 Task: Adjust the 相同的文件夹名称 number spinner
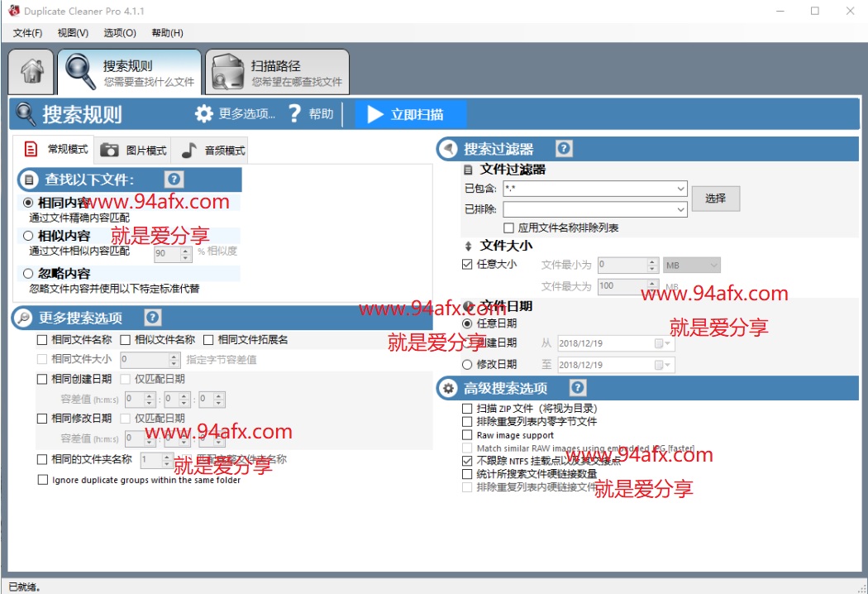pyautogui.click(x=167, y=460)
